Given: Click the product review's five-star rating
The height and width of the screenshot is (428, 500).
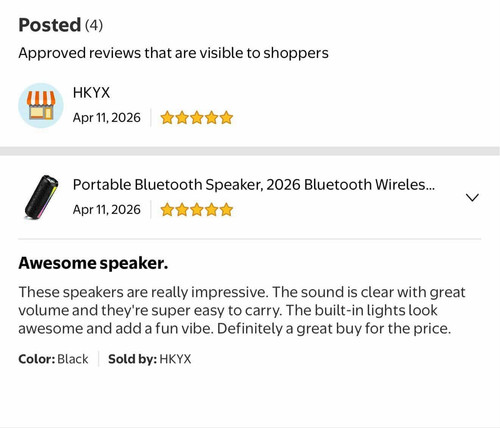Looking at the screenshot, I should point(196,210).
